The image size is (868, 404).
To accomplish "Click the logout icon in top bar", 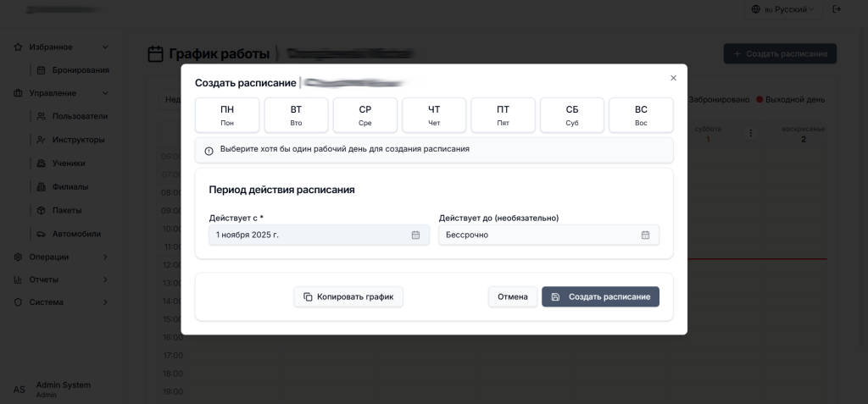I will [x=837, y=9].
